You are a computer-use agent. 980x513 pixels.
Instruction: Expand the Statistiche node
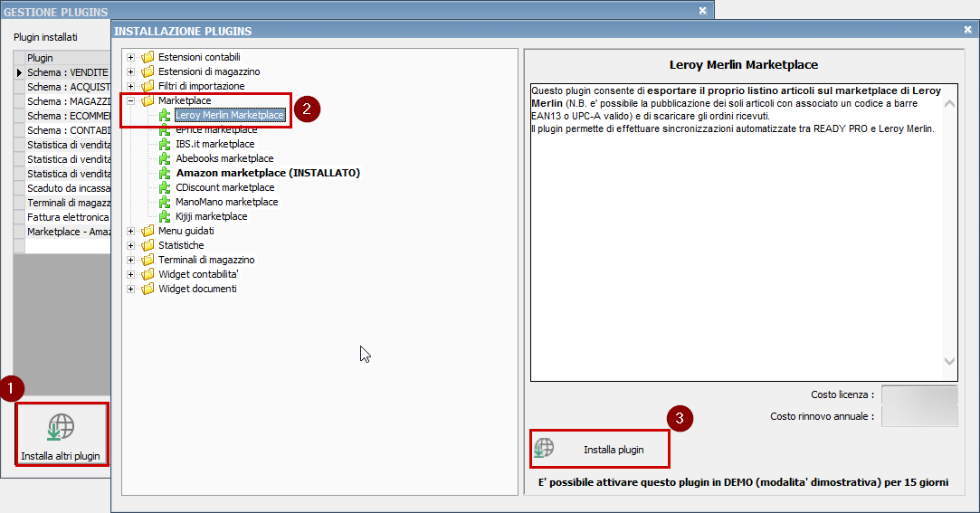[x=130, y=245]
